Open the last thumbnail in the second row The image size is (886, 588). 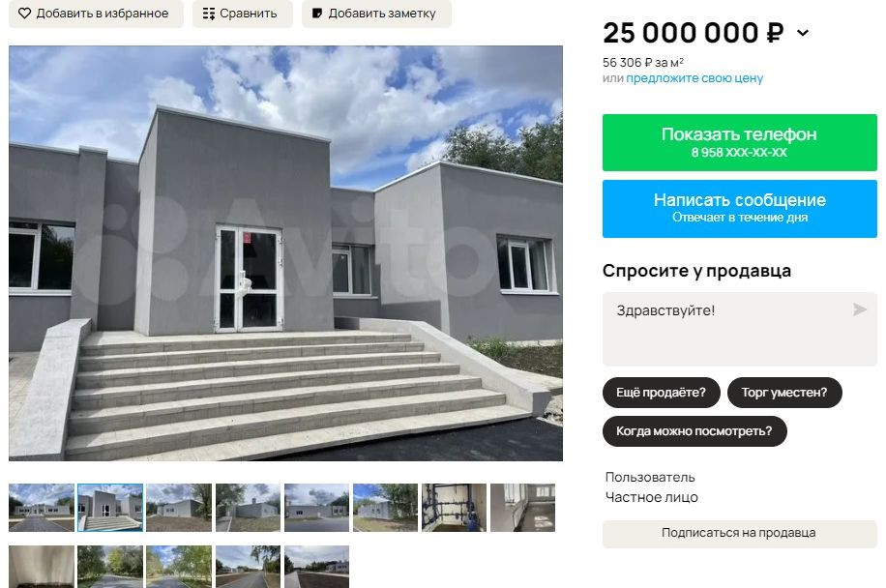[317, 567]
